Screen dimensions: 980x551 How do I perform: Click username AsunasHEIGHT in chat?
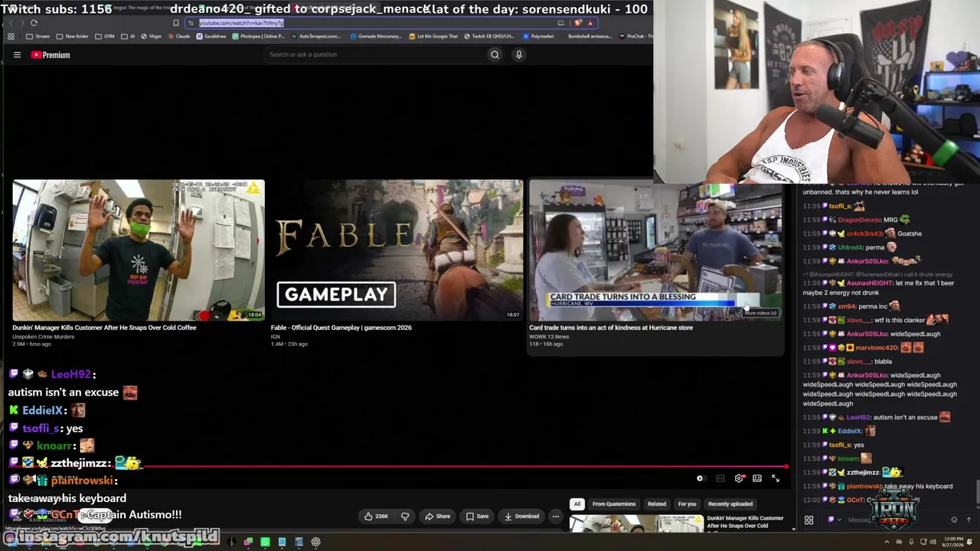(870, 283)
